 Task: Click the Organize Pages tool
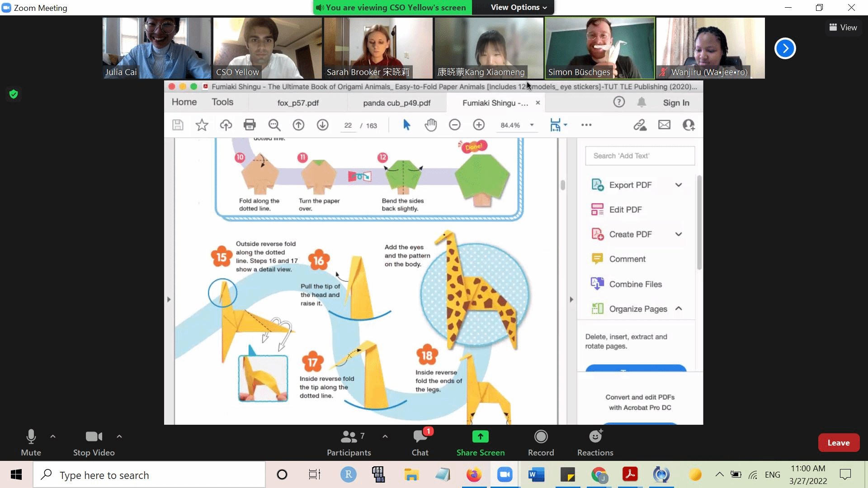(638, 309)
